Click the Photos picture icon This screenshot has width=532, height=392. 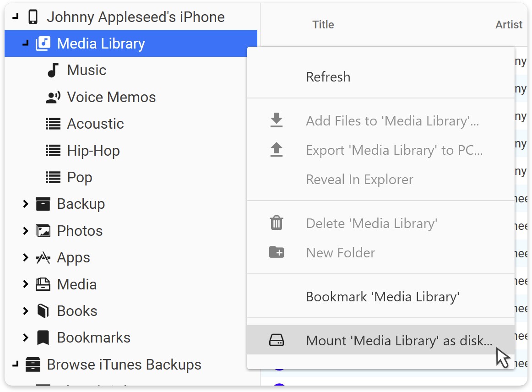click(x=43, y=231)
